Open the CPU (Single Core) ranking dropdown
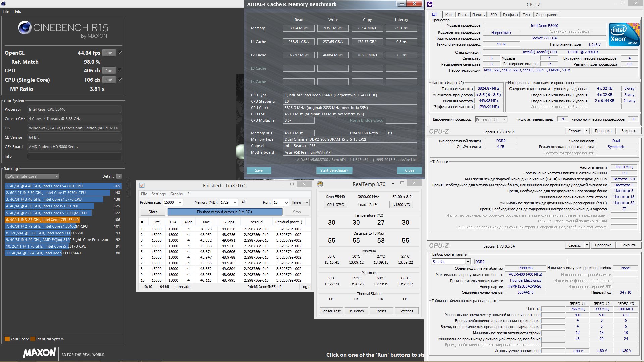Screen dimensions: 644x362 (x=32, y=176)
